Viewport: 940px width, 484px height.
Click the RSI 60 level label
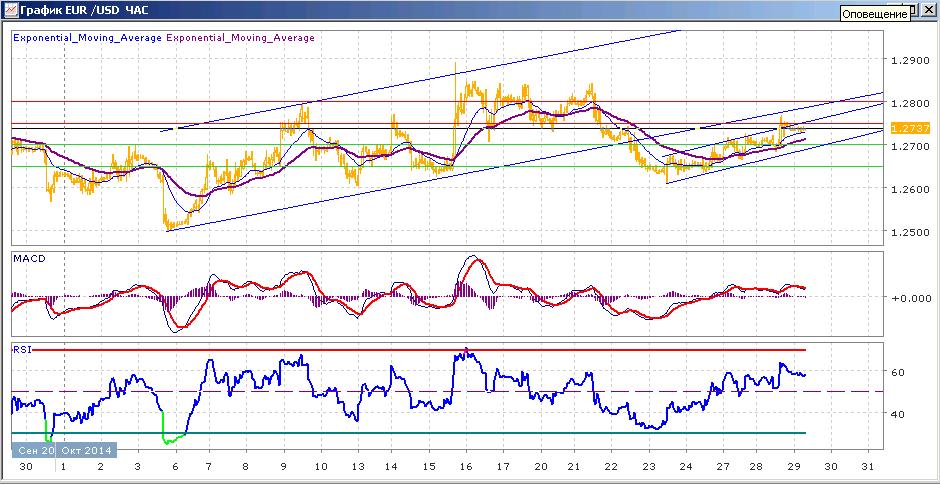[x=897, y=372]
